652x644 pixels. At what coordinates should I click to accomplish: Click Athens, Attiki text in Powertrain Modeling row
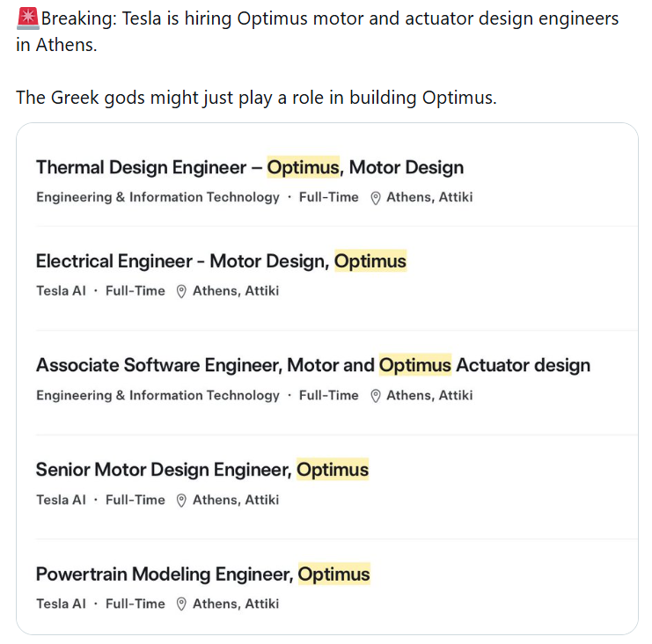click(236, 604)
